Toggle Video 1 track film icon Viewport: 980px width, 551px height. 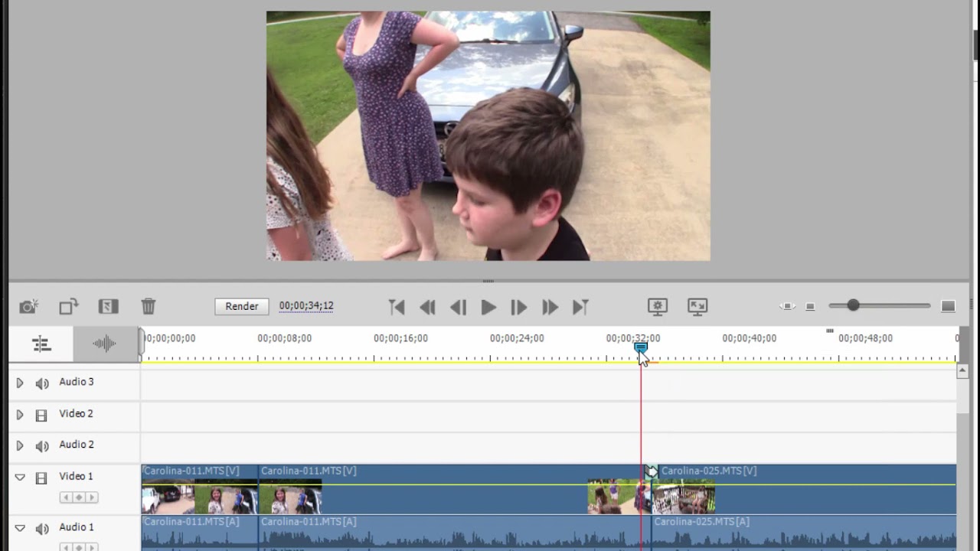tap(41, 478)
